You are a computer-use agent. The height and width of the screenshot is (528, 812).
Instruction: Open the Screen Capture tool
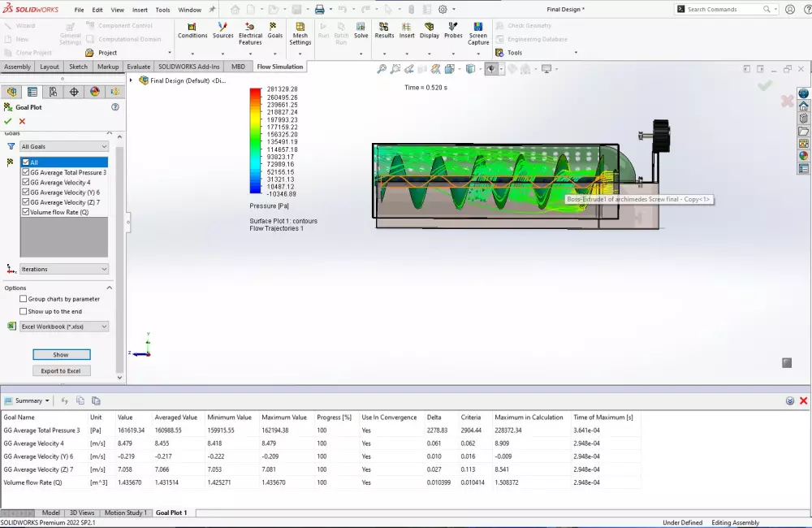click(477, 34)
